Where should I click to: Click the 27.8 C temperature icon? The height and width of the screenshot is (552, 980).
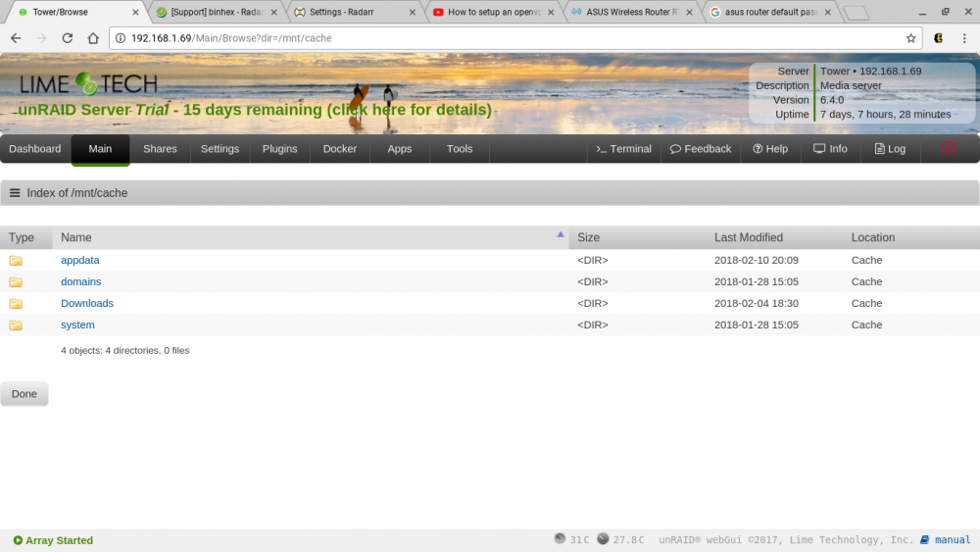[603, 538]
